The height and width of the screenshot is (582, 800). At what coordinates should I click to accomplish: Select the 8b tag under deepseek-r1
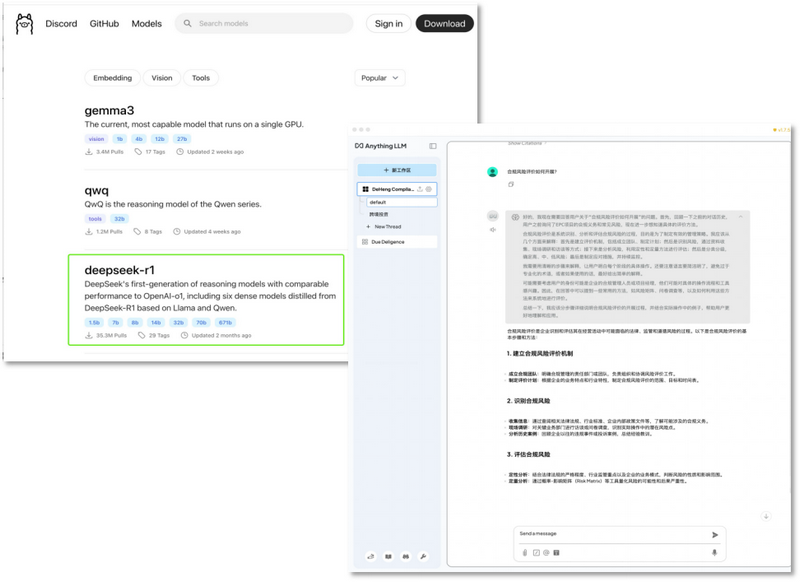coord(135,322)
